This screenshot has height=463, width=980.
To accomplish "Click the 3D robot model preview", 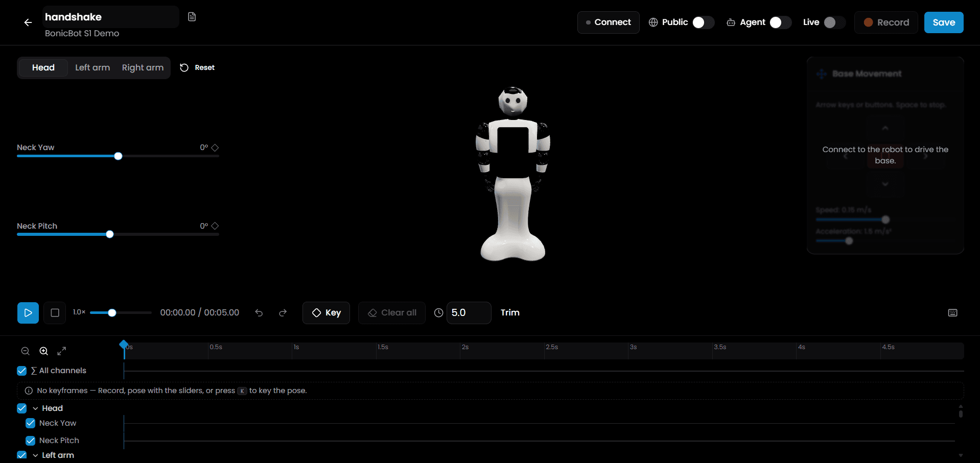I will (513, 174).
